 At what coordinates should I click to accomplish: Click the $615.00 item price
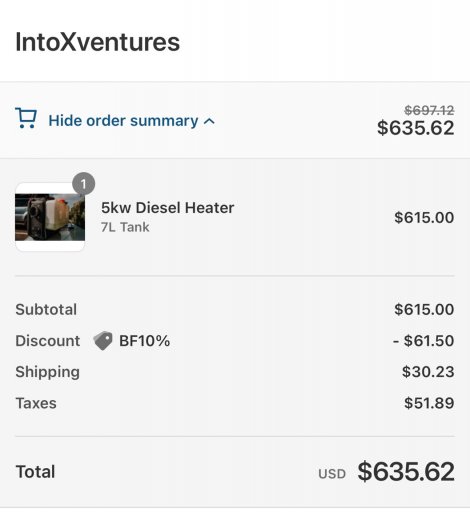coord(424,218)
